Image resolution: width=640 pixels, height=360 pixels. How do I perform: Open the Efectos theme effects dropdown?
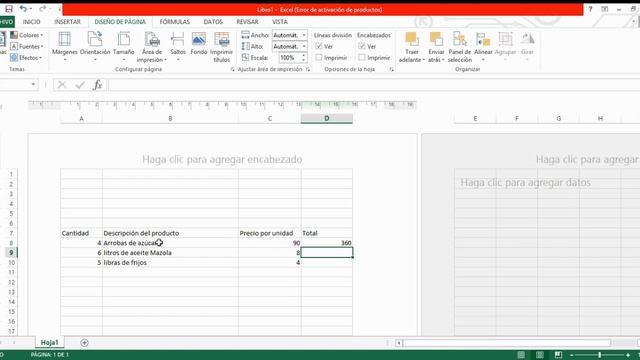27,58
